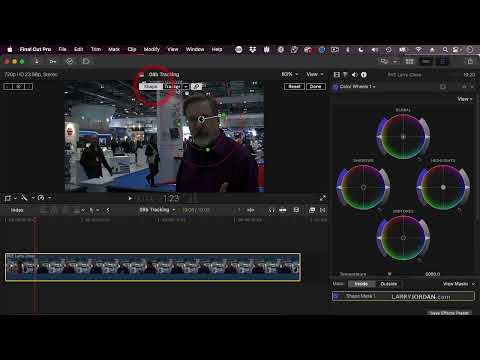Image resolution: width=480 pixels, height=360 pixels.
Task: Open the View Masks dropdown
Action: tap(458, 284)
